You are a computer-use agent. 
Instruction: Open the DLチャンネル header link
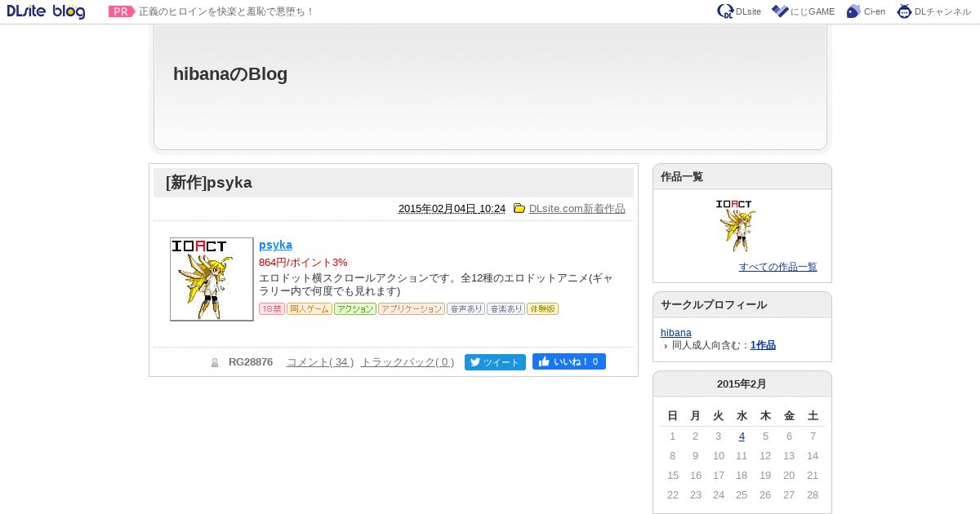934,11
